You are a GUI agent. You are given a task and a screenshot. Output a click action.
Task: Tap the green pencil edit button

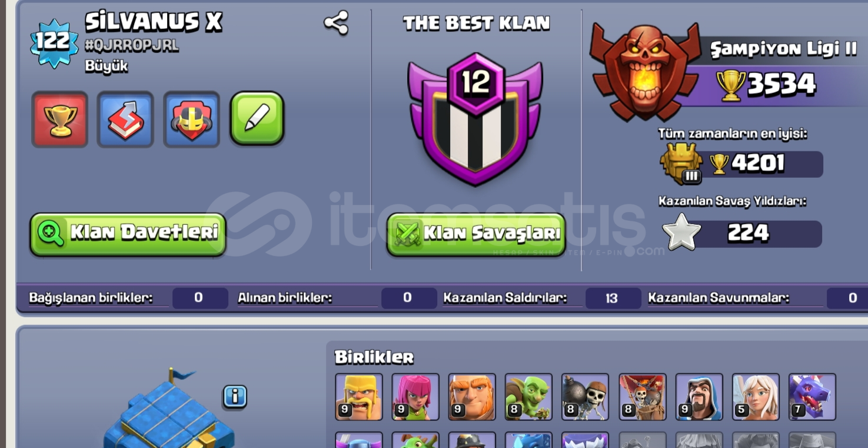click(257, 118)
